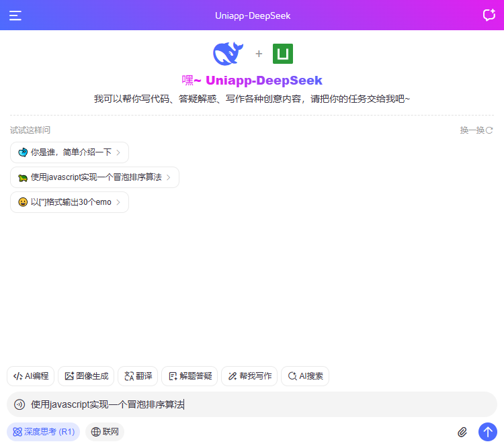Toggle 联网 web search
Viewport: 504px width, 448px height.
coord(105,432)
